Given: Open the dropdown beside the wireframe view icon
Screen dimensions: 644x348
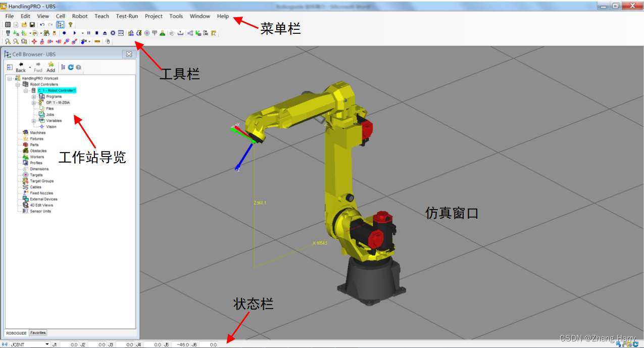Looking at the screenshot, I should [89, 41].
